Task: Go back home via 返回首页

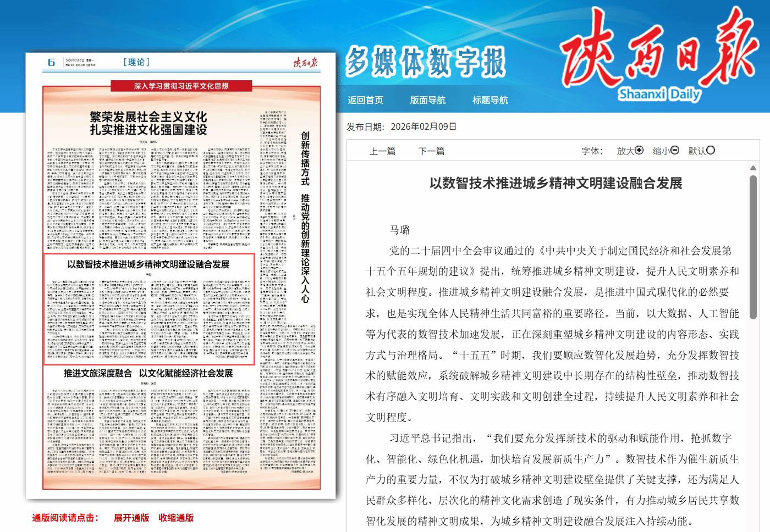Action: pyautogui.click(x=365, y=100)
